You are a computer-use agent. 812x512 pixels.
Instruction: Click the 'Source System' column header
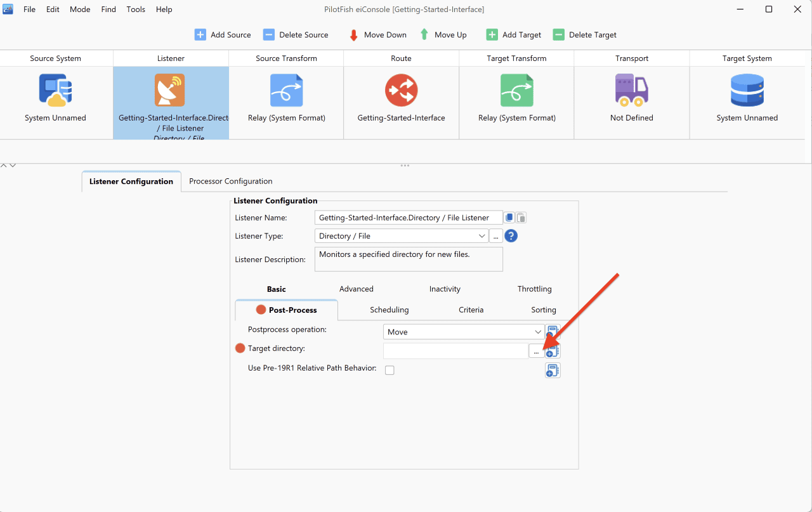(56, 58)
